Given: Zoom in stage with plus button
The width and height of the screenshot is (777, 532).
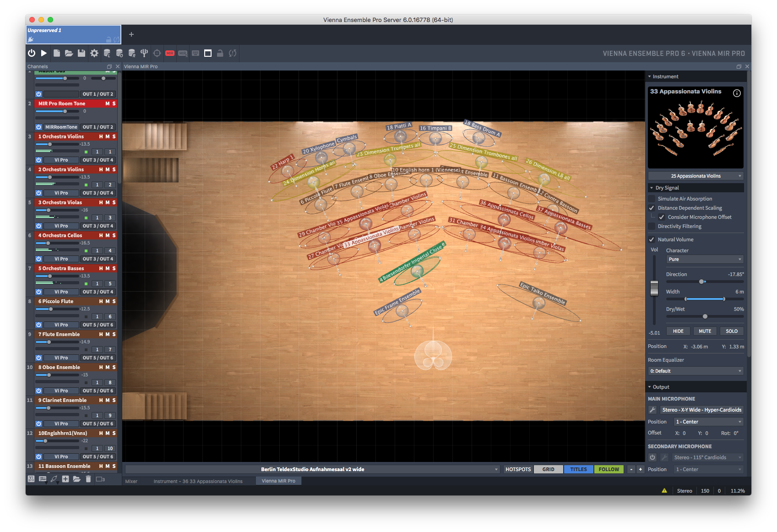Looking at the screenshot, I should 640,469.
